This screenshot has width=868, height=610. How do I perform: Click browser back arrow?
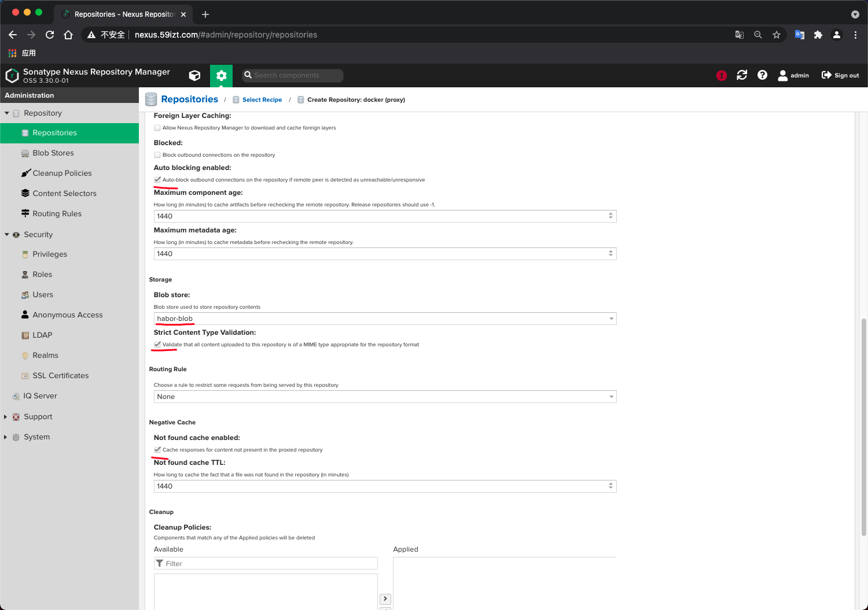pyautogui.click(x=13, y=35)
